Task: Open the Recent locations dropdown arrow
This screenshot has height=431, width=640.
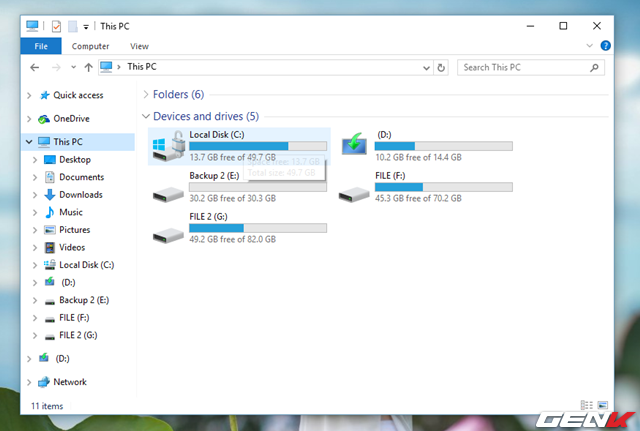Action: tap(73, 67)
